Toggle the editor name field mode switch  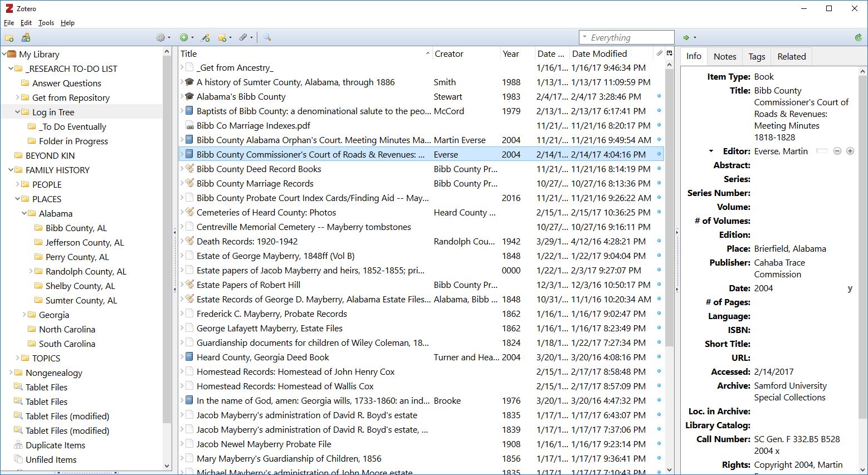822,151
